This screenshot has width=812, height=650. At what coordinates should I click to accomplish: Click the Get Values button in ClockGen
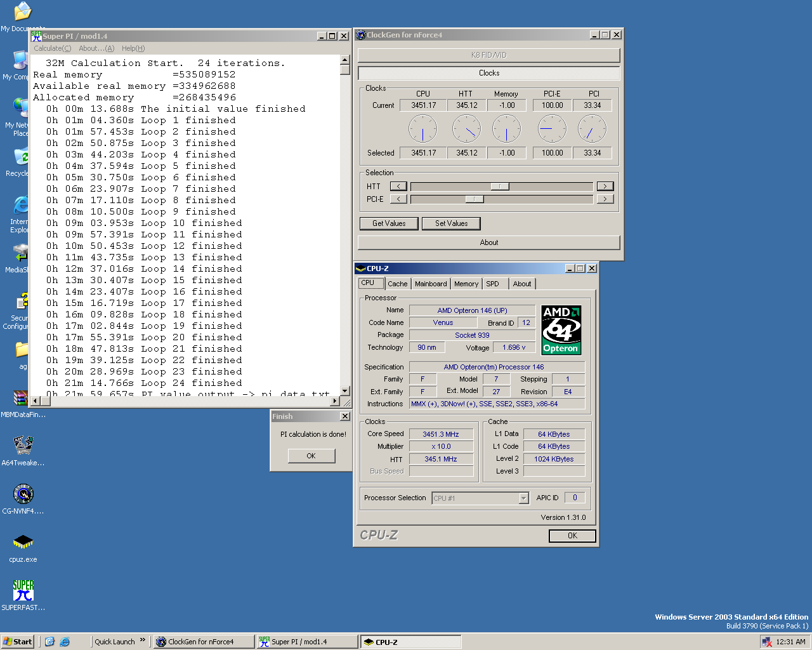click(389, 223)
